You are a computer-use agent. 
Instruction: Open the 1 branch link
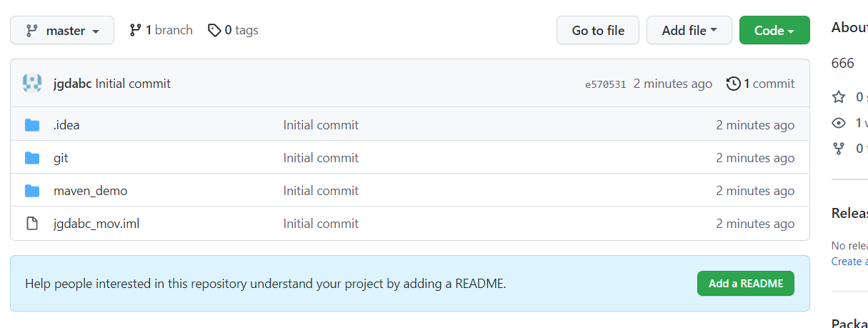pyautogui.click(x=161, y=30)
